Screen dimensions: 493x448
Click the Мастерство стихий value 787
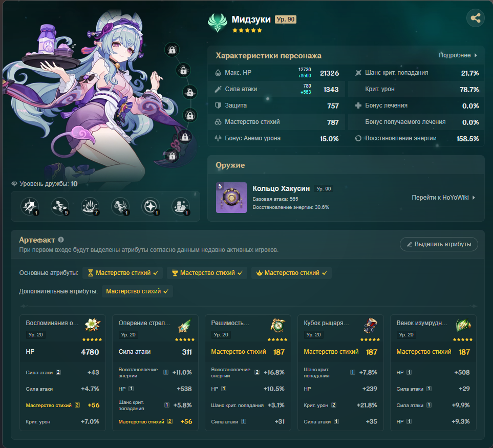pos(333,122)
